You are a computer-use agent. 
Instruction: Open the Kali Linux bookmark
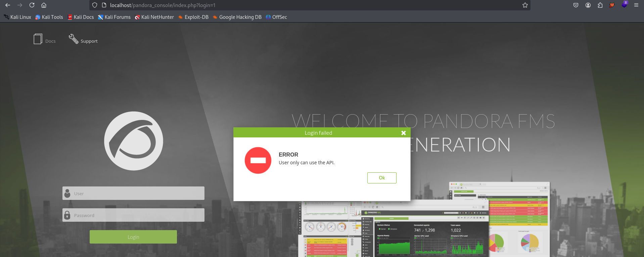pyautogui.click(x=17, y=17)
